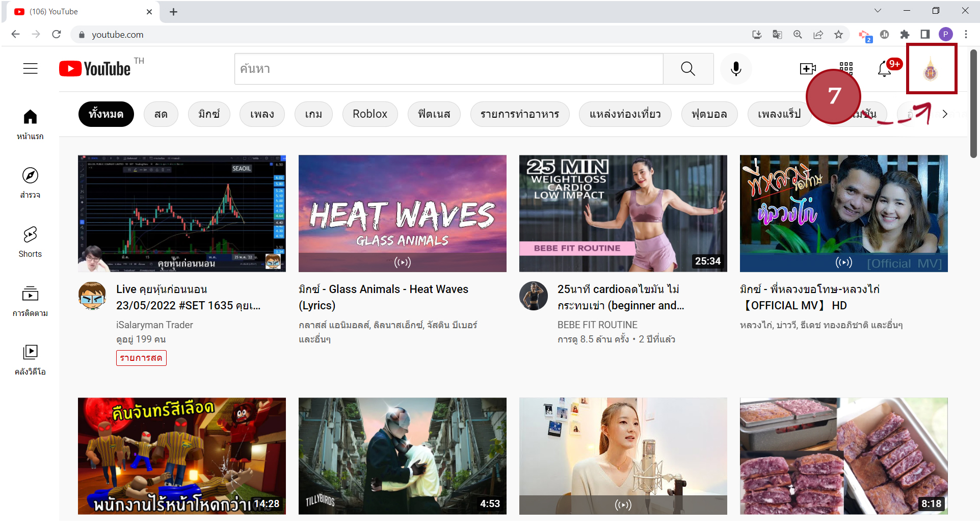This screenshot has height=530, width=980.
Task: Click the page vertical scrollbar
Action: click(973, 104)
